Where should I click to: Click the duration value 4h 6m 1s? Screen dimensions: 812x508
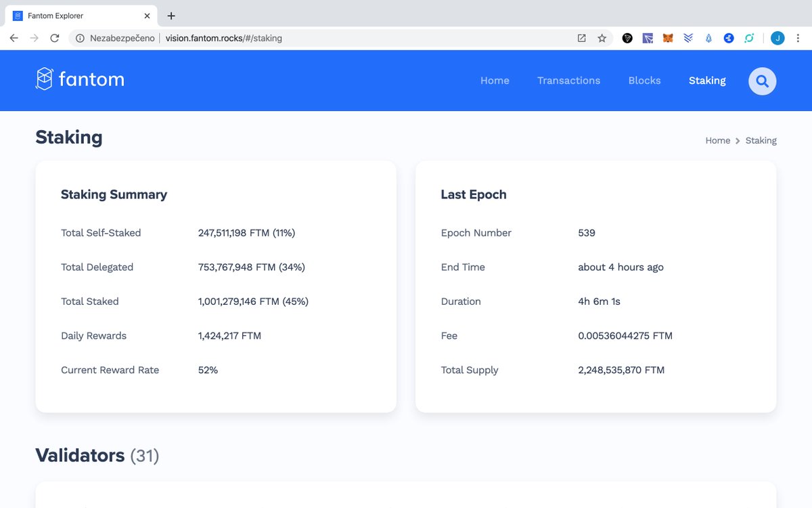tap(599, 301)
